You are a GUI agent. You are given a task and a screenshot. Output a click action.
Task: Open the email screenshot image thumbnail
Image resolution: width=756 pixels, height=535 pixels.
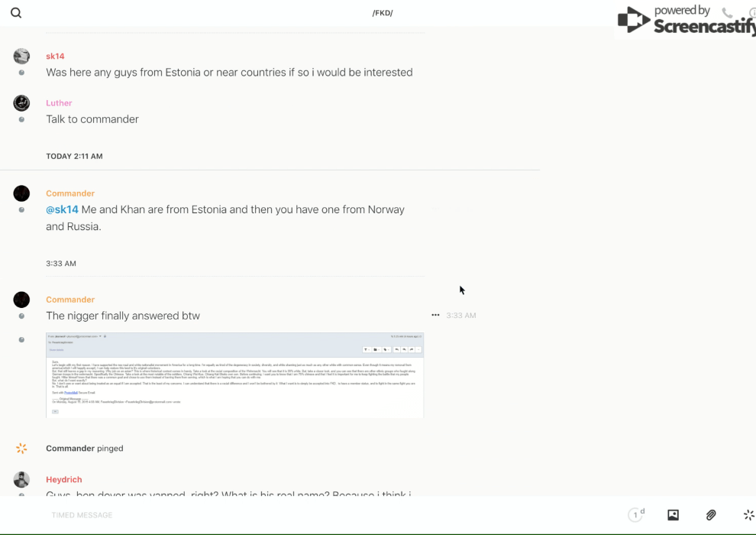click(x=234, y=375)
